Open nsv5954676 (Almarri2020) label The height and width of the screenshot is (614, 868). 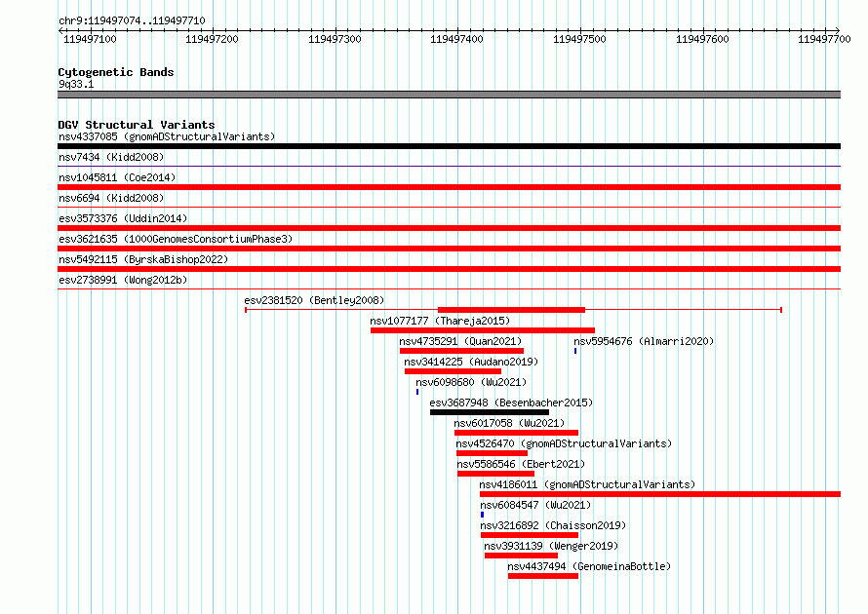[644, 341]
